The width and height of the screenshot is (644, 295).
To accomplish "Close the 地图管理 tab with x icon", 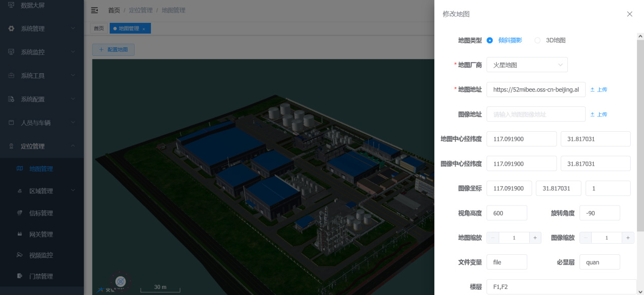I will pyautogui.click(x=144, y=29).
